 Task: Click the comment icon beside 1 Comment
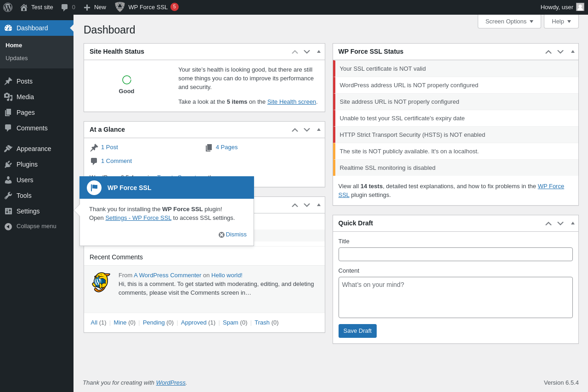tap(94, 161)
